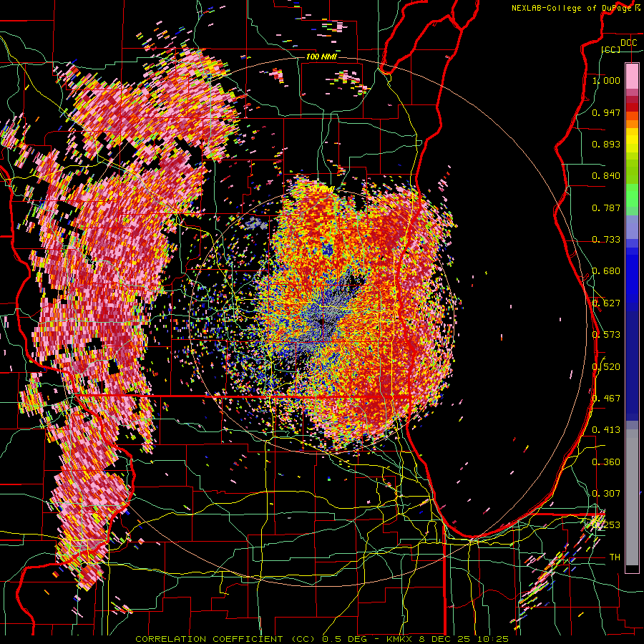Select the 0.360 legend value

pos(606,462)
